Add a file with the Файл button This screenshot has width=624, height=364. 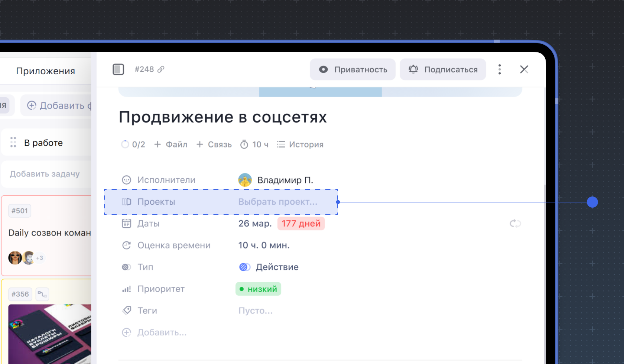(x=171, y=144)
